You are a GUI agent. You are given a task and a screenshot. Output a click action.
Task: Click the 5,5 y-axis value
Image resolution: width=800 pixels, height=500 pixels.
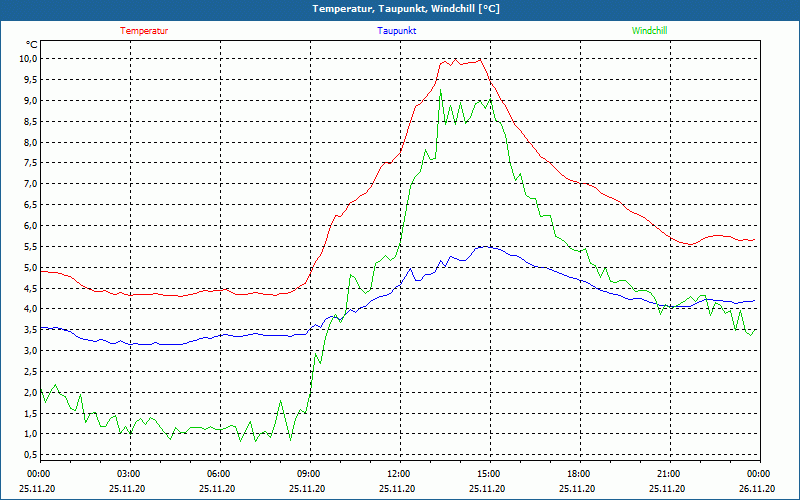pyautogui.click(x=31, y=246)
